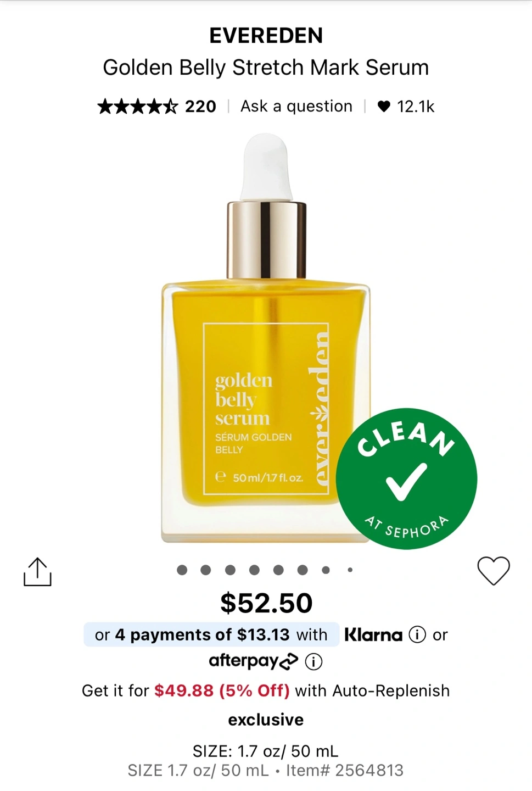
Task: Tap the Clean at Sephora badge
Action: pyautogui.click(x=406, y=478)
